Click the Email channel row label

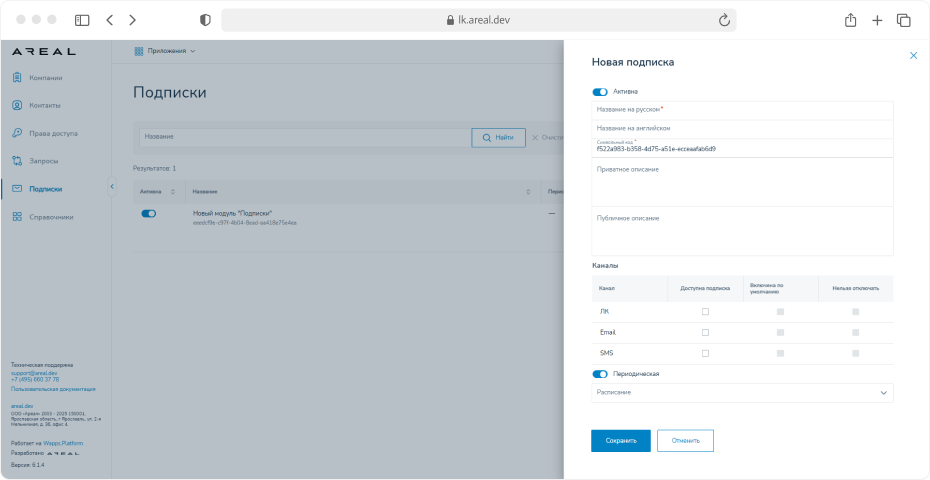click(608, 332)
